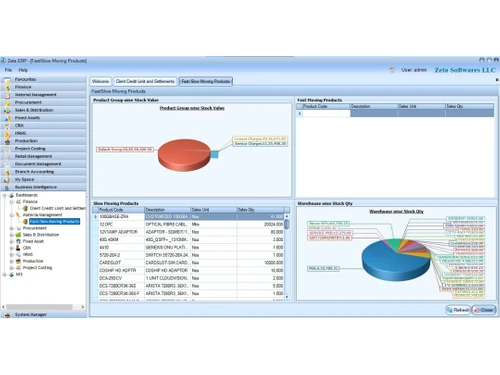Click the Dashboards tree node icon
Screen dimensions: 500x375
[11, 195]
